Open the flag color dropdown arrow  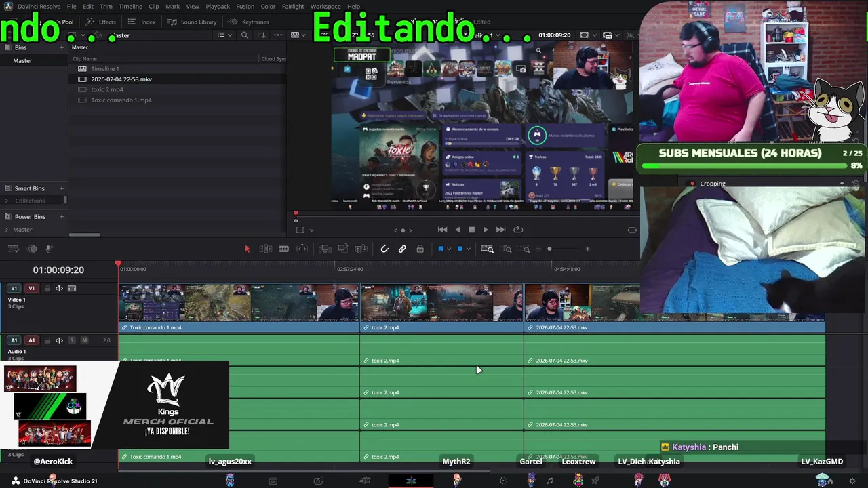point(449,249)
